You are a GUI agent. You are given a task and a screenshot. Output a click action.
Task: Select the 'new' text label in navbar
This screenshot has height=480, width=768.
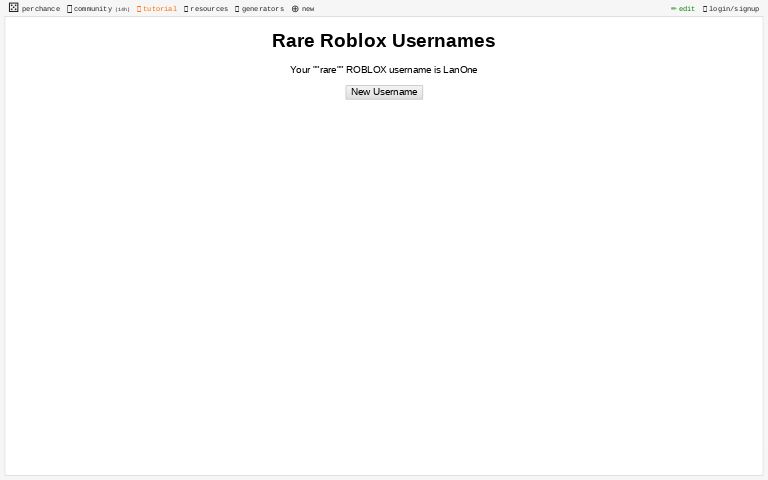(x=308, y=9)
